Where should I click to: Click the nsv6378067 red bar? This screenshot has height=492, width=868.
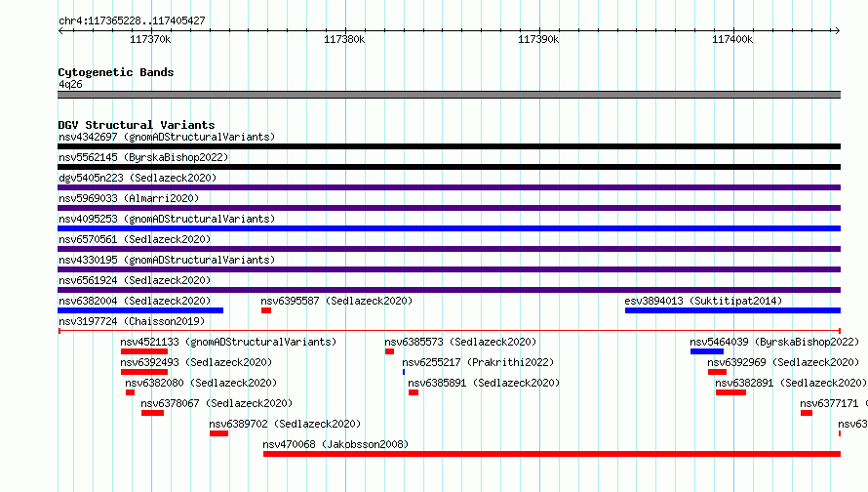pos(152,413)
